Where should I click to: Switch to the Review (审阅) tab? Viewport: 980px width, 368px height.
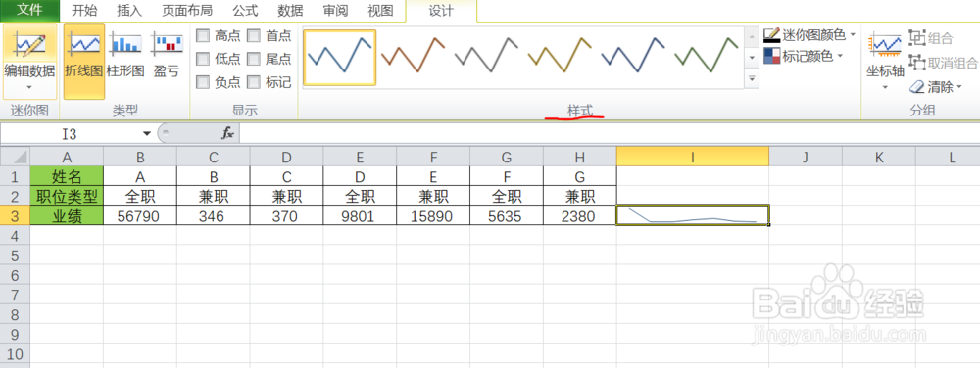point(335,11)
